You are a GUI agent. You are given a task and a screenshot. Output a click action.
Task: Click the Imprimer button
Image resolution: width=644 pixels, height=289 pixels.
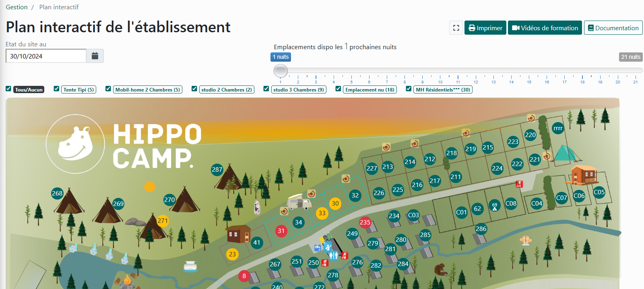(x=485, y=28)
